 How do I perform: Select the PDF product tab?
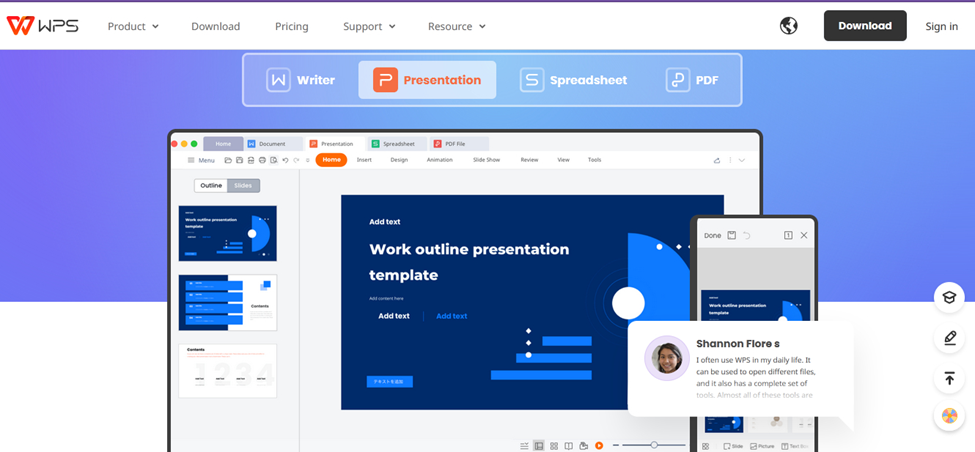692,80
